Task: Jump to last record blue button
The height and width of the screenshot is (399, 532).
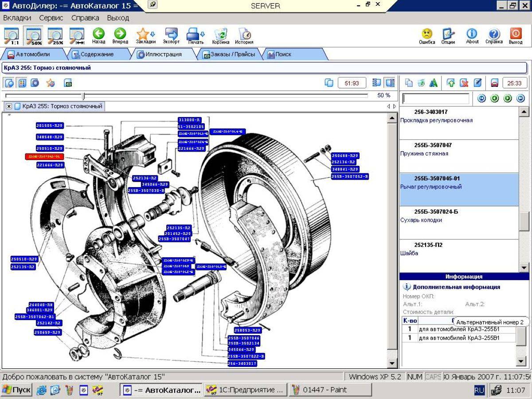Action: point(521,98)
